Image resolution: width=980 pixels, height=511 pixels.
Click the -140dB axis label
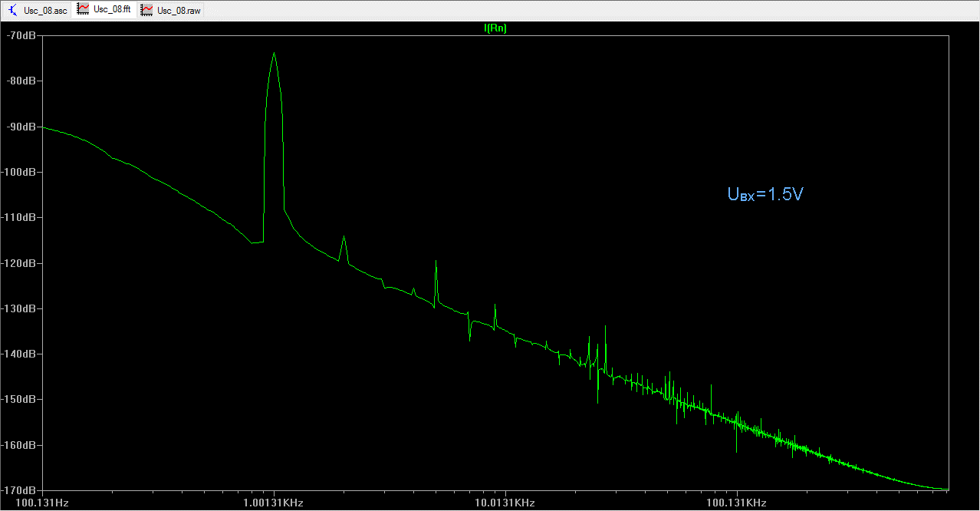point(18,354)
